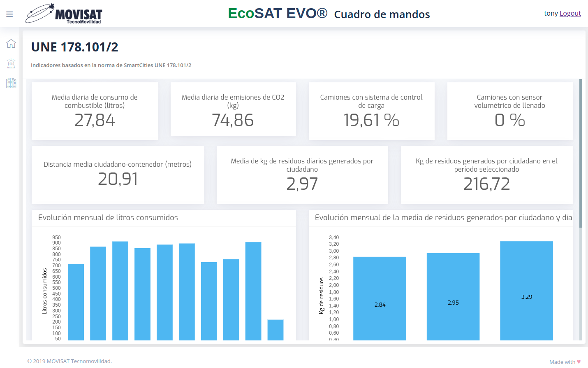Select the CO2 emissions daily average card
The image size is (588, 368).
click(233, 109)
